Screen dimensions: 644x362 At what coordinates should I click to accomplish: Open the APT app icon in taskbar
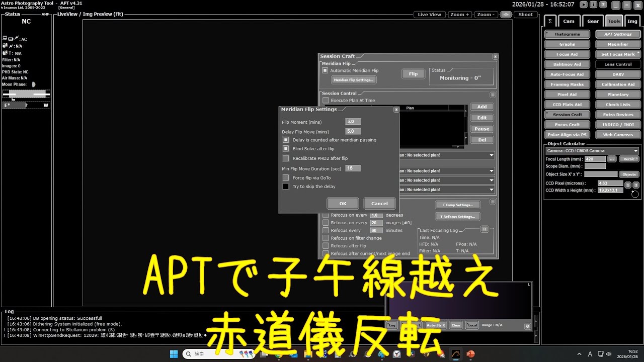456,354
